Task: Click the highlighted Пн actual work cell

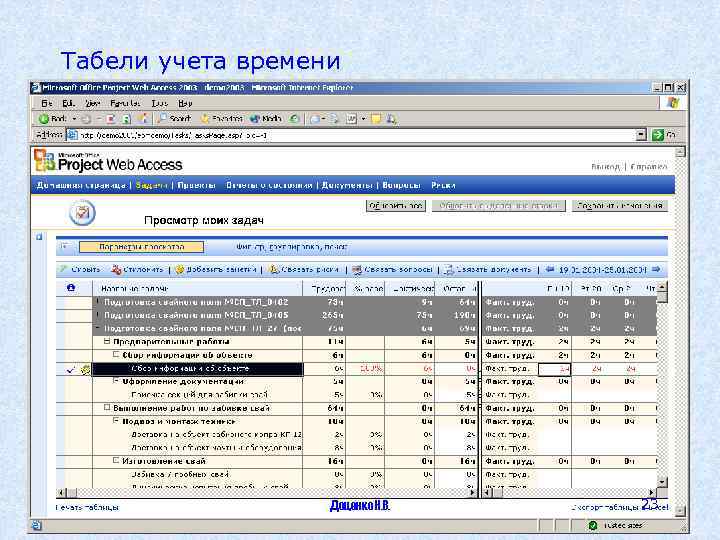Action: [555, 369]
